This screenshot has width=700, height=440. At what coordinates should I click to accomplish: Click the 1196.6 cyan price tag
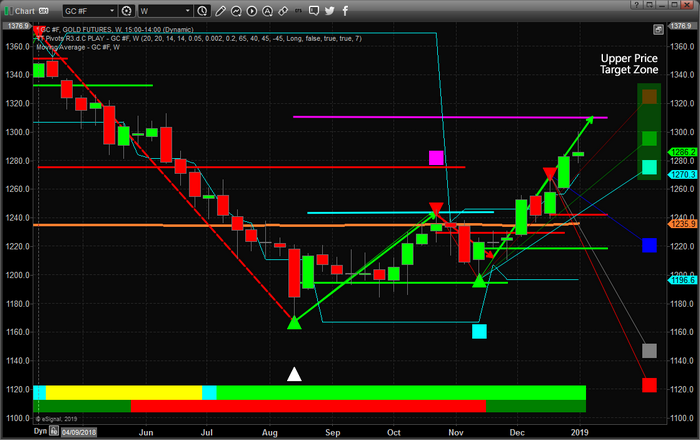(x=683, y=280)
